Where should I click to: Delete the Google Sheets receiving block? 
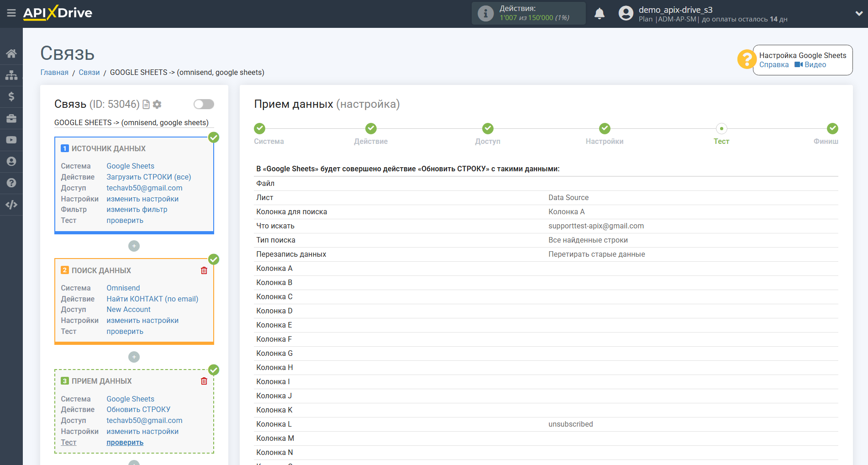coord(204,381)
